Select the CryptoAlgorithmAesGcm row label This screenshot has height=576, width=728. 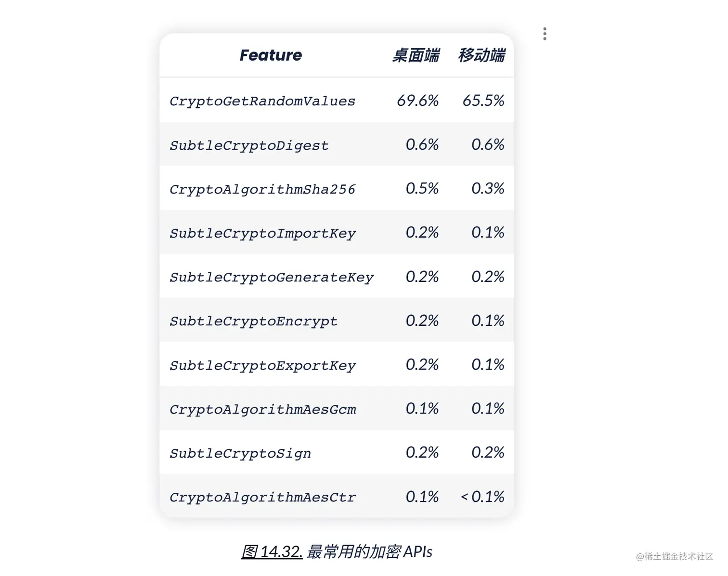coord(262,410)
